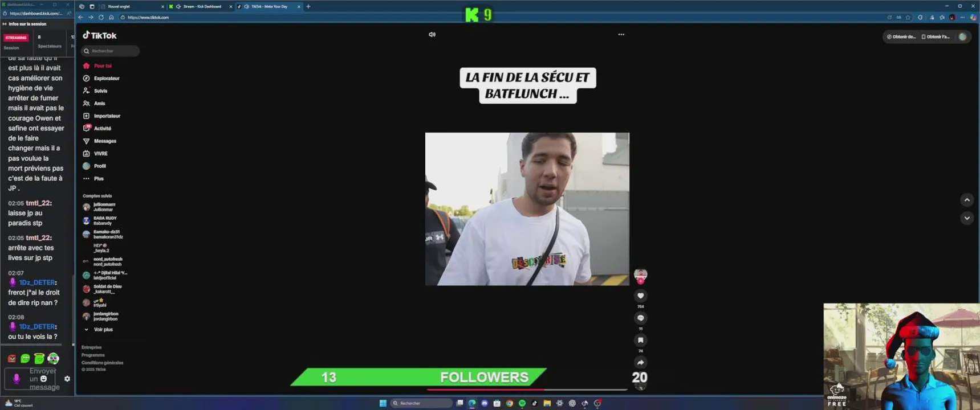Open the video three-dot options menu
Viewport: 980px width, 410px height.
tap(621, 35)
